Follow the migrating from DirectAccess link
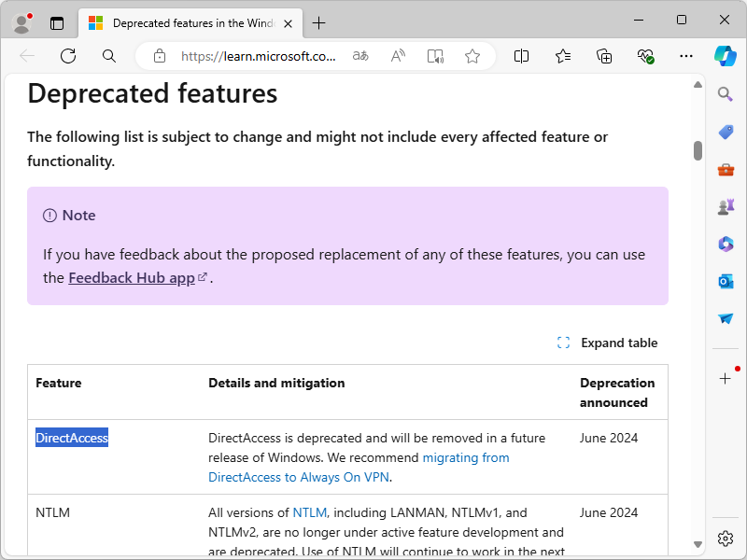 (x=465, y=457)
